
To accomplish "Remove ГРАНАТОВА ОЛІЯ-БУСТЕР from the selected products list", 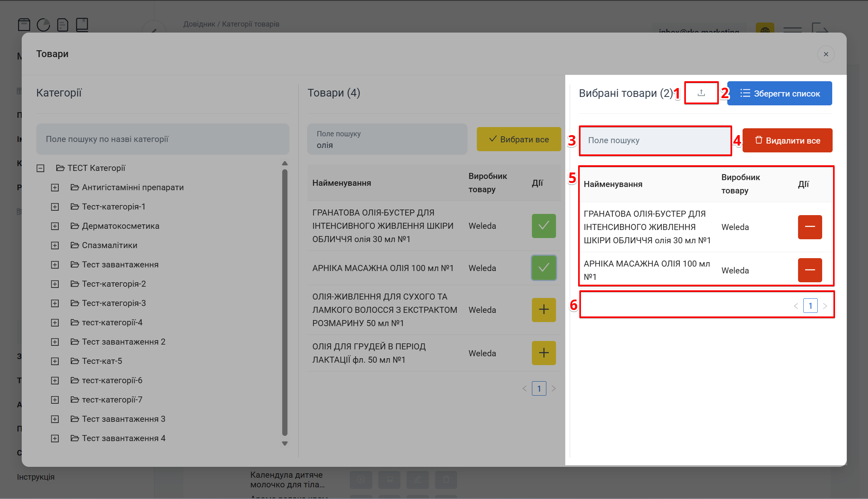I will (x=810, y=227).
